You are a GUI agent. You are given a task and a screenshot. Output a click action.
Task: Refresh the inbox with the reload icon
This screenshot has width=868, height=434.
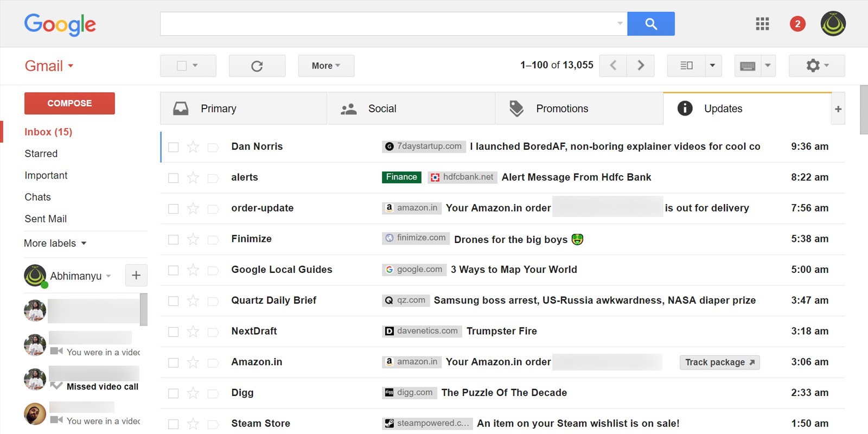[x=257, y=66]
